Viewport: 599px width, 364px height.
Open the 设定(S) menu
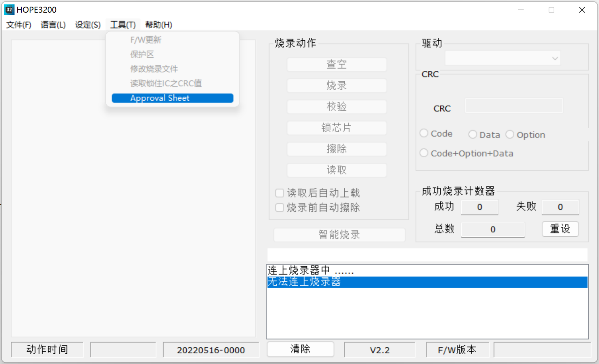pyautogui.click(x=88, y=25)
